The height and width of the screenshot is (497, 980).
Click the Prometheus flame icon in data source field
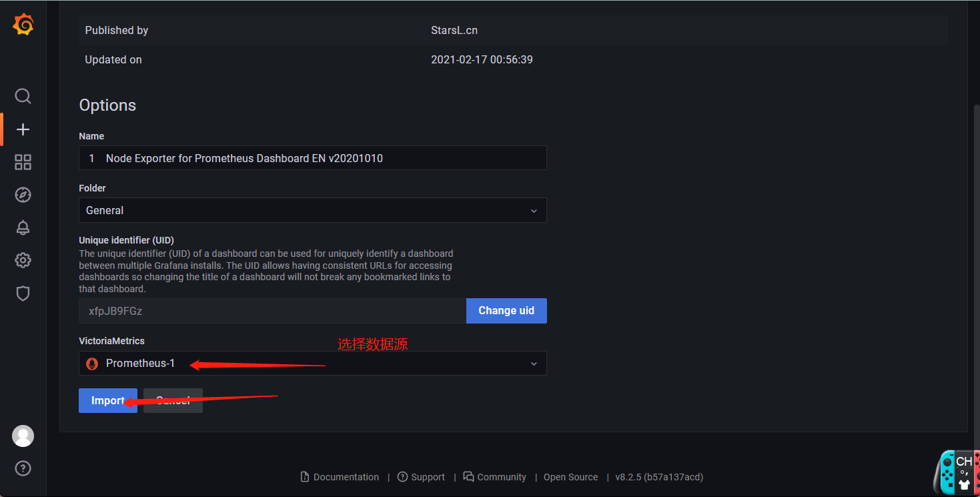(x=92, y=364)
